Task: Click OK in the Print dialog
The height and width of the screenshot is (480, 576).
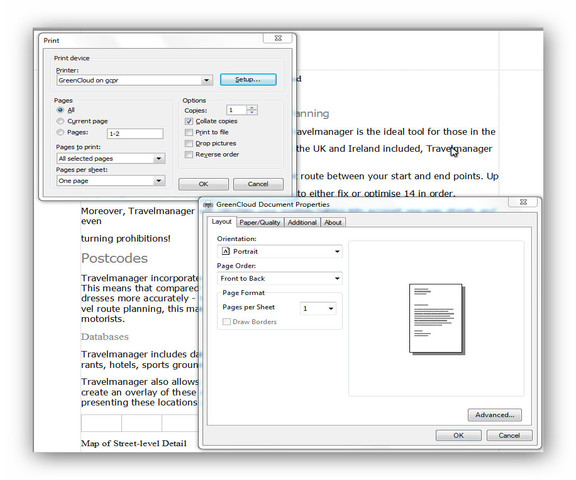Action: [x=204, y=184]
